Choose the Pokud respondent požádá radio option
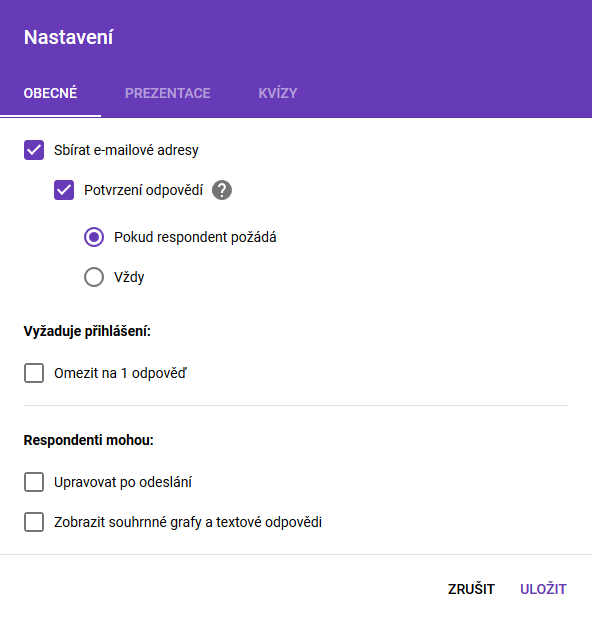This screenshot has height=623, width=592. point(94,237)
